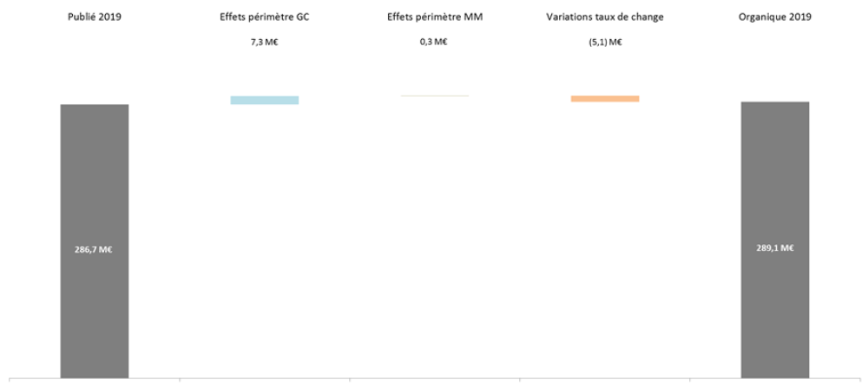Select the Variations taux de change label
Viewport: 868px width, 384px height.
pos(604,17)
